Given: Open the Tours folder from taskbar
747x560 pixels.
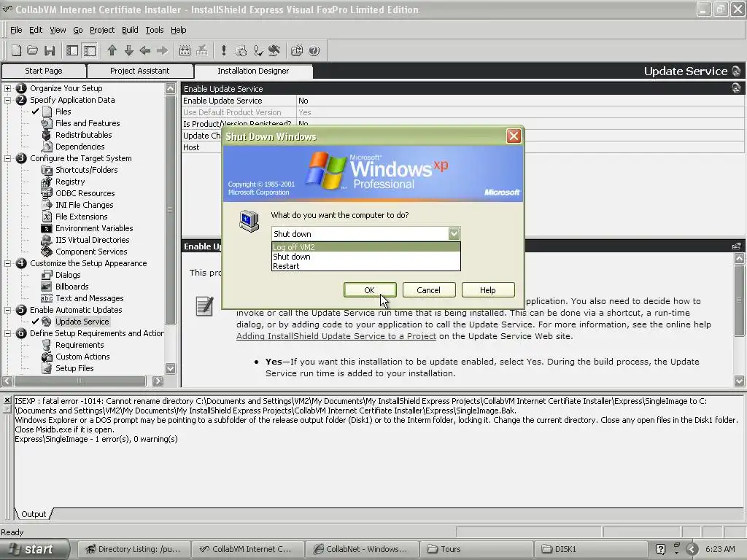Looking at the screenshot, I should click(476, 549).
